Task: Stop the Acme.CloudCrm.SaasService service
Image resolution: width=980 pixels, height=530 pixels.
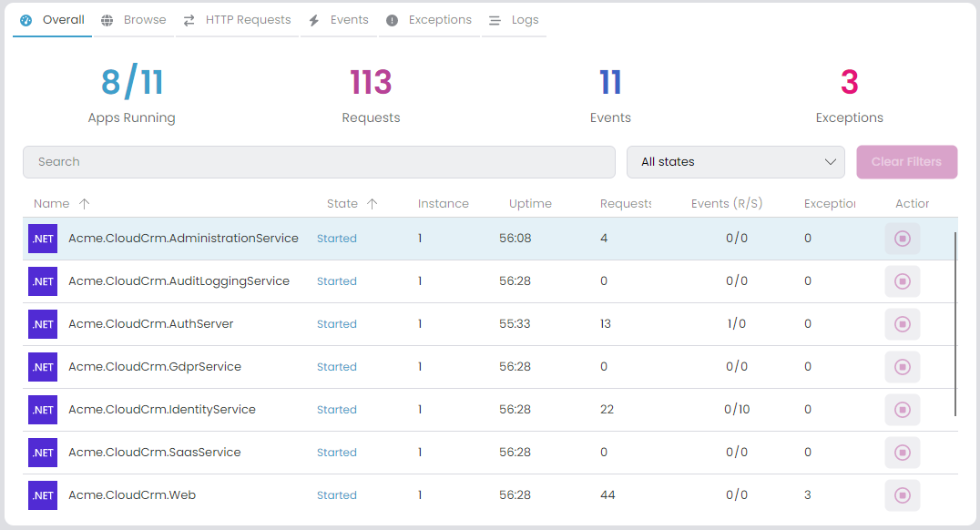Action: point(902,452)
